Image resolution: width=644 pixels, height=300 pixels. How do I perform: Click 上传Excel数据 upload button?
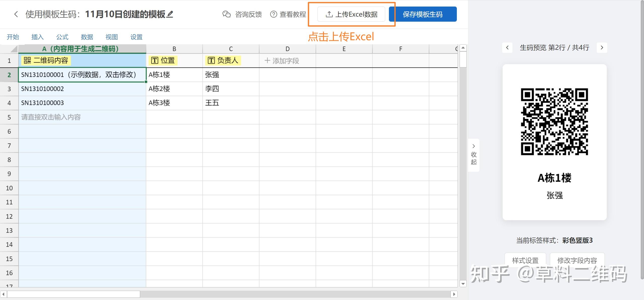point(351,14)
